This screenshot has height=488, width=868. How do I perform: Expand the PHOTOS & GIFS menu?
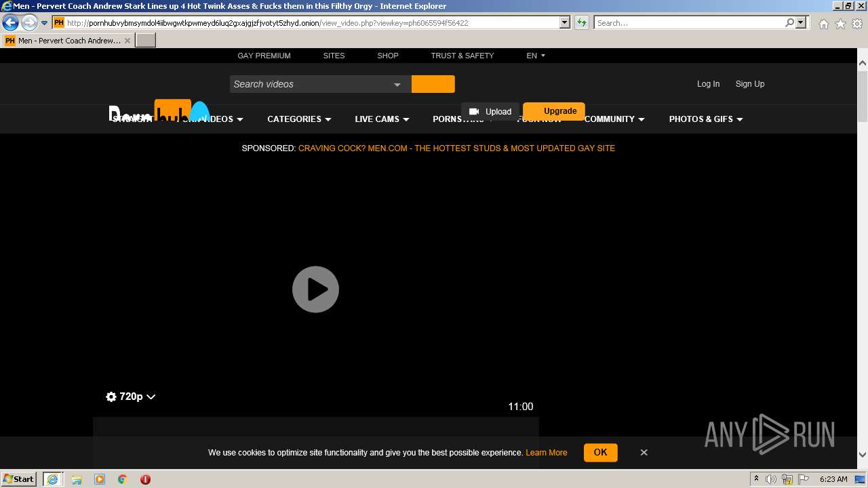point(706,119)
